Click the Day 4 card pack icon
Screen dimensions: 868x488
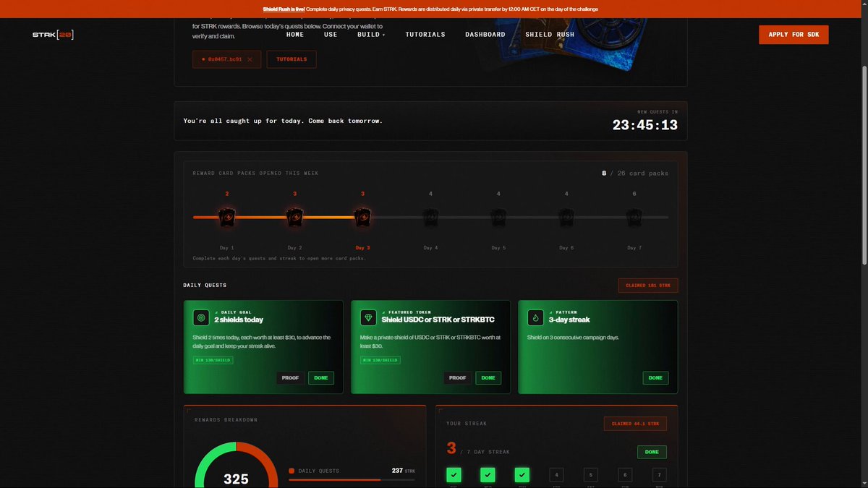coord(430,217)
